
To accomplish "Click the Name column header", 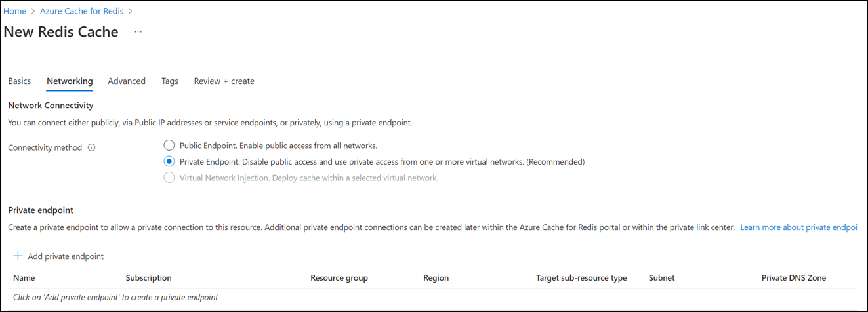I will pos(24,278).
